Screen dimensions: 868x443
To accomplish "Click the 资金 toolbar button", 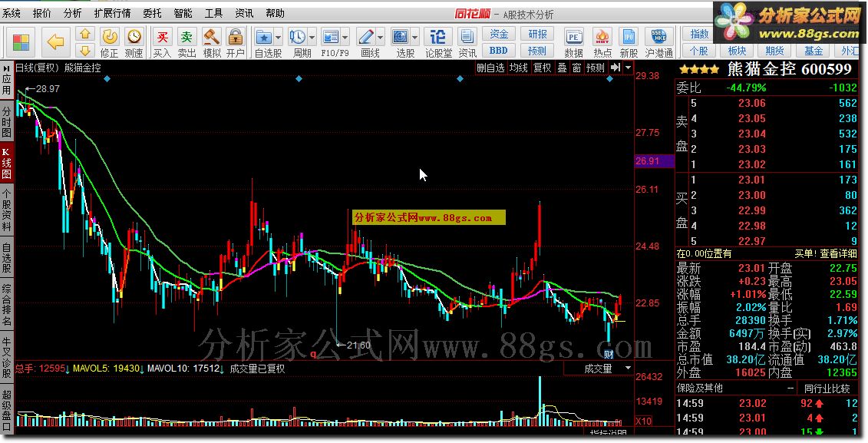I will click(x=499, y=34).
